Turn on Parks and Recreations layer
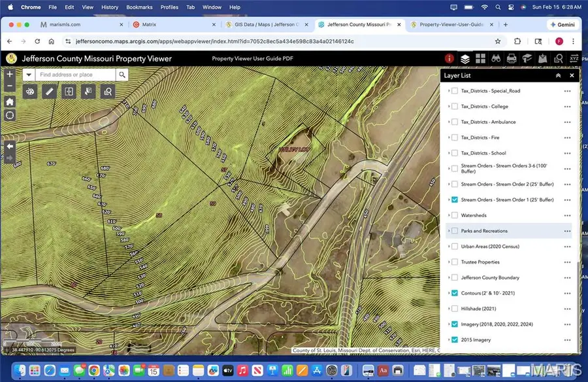The width and height of the screenshot is (588, 382). coord(455,231)
